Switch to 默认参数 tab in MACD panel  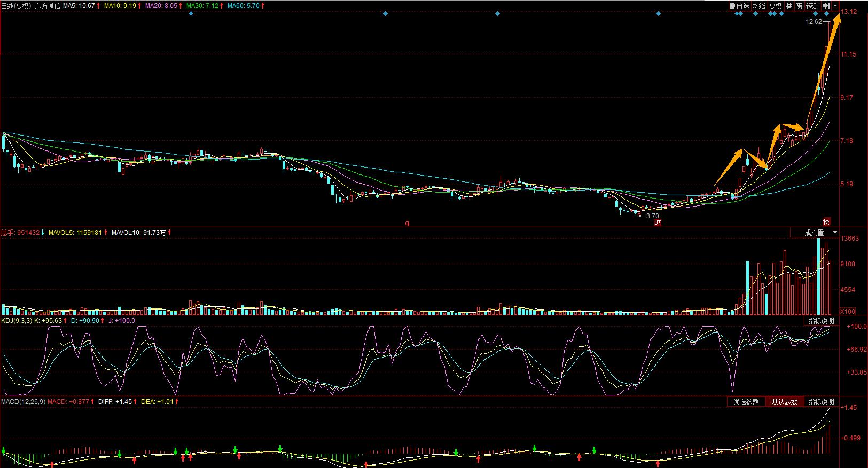click(x=784, y=402)
